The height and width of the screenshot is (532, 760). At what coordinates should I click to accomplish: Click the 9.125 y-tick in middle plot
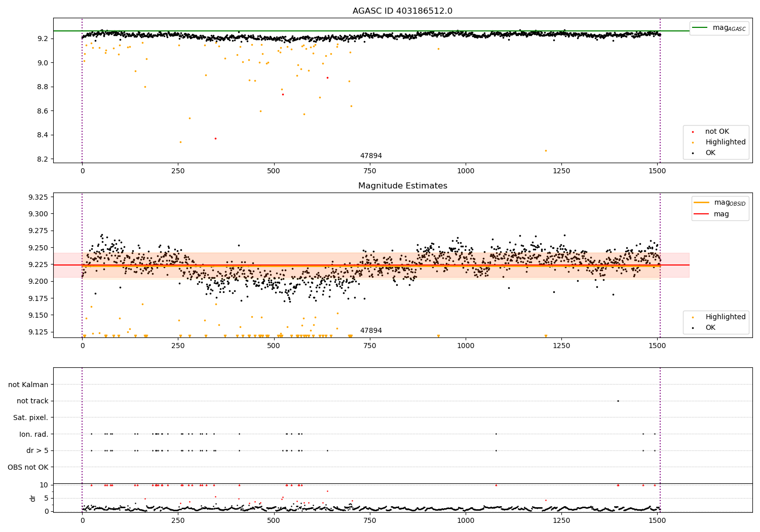[x=38, y=332]
